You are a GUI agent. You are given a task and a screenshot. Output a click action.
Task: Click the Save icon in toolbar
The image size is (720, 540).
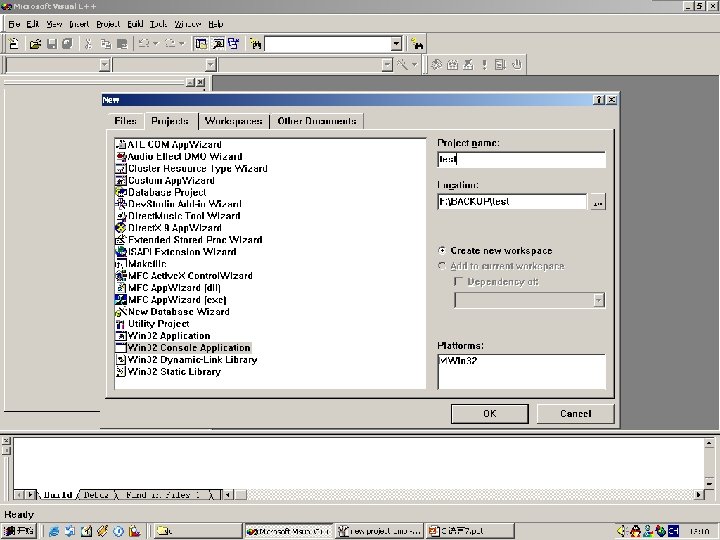tap(52, 44)
